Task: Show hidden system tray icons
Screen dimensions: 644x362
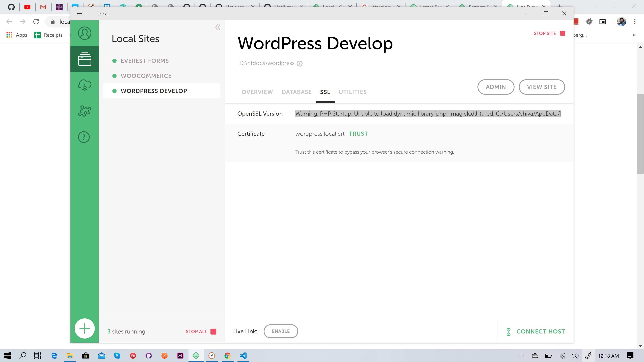Action: click(x=522, y=355)
